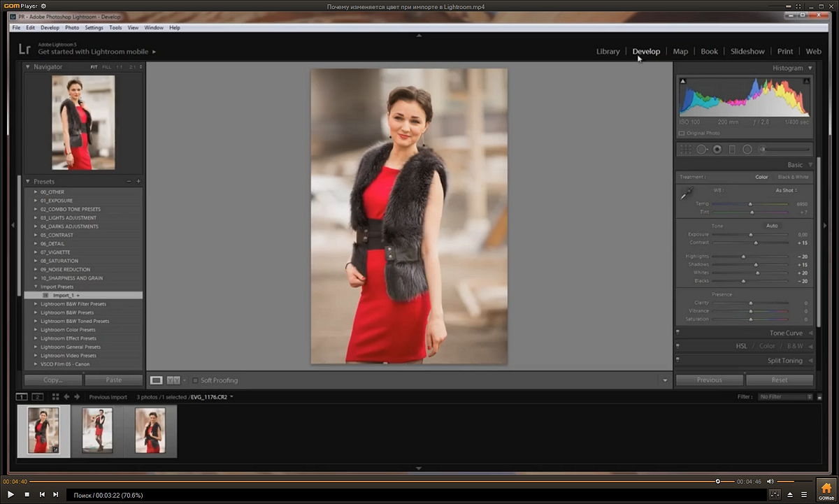This screenshot has height=504, width=839.
Task: Click the plus icon to create preset
Action: [x=138, y=181]
